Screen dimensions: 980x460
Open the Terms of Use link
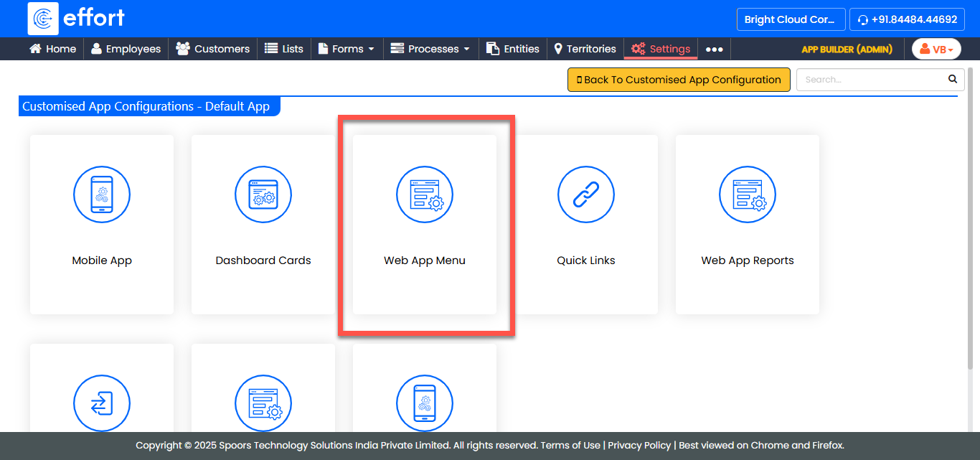coord(570,446)
